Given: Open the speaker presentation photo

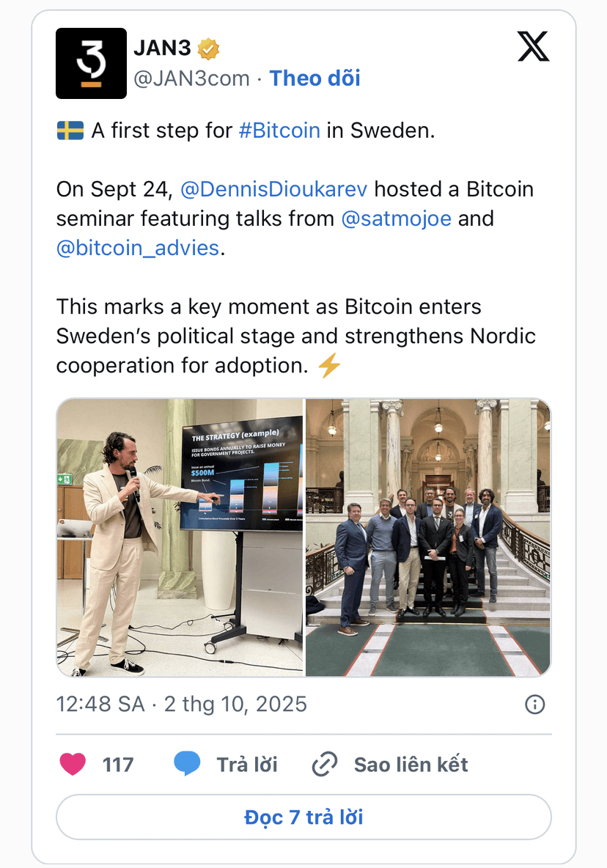Looking at the screenshot, I should [180, 537].
